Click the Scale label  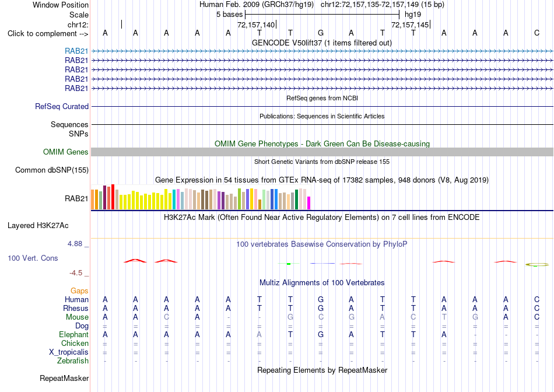point(79,15)
